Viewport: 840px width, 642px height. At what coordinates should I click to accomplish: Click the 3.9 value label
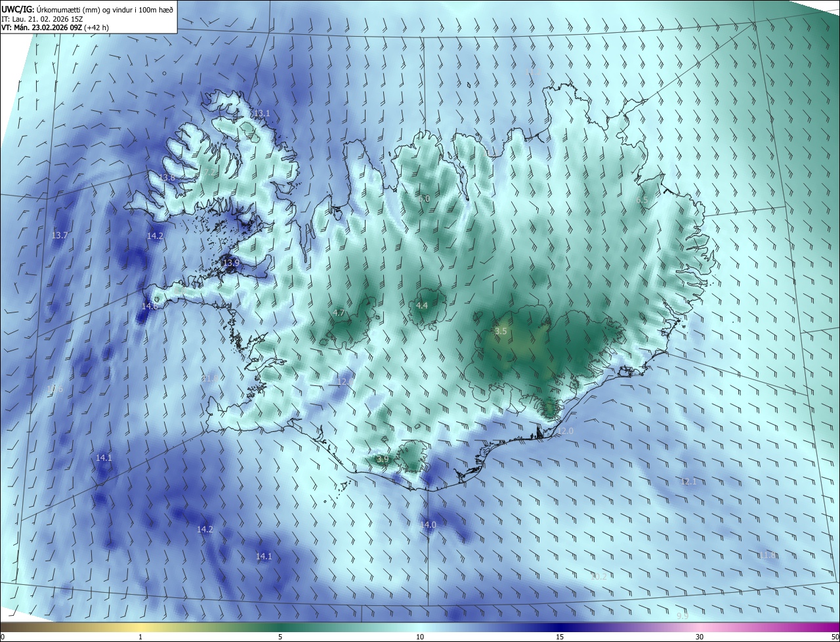[383, 459]
